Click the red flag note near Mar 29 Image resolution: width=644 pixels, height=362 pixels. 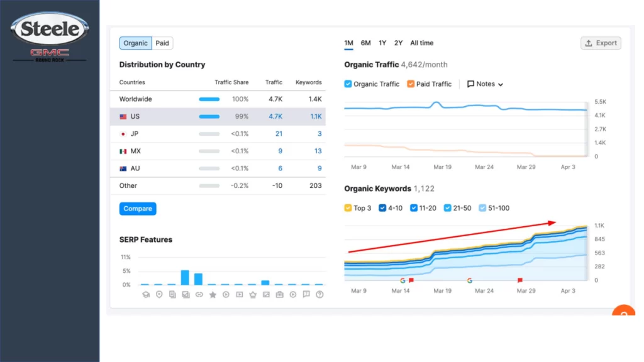tap(520, 280)
